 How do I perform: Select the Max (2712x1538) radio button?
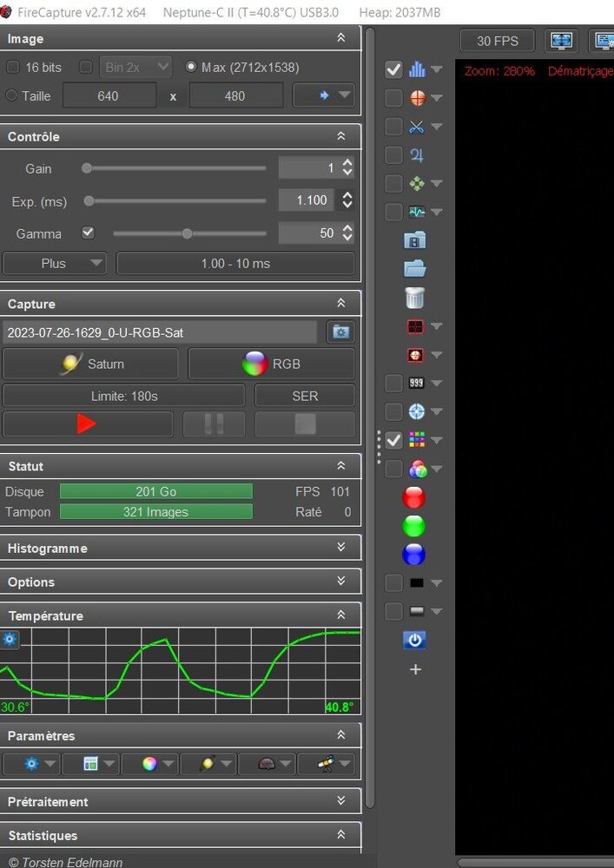tap(191, 67)
